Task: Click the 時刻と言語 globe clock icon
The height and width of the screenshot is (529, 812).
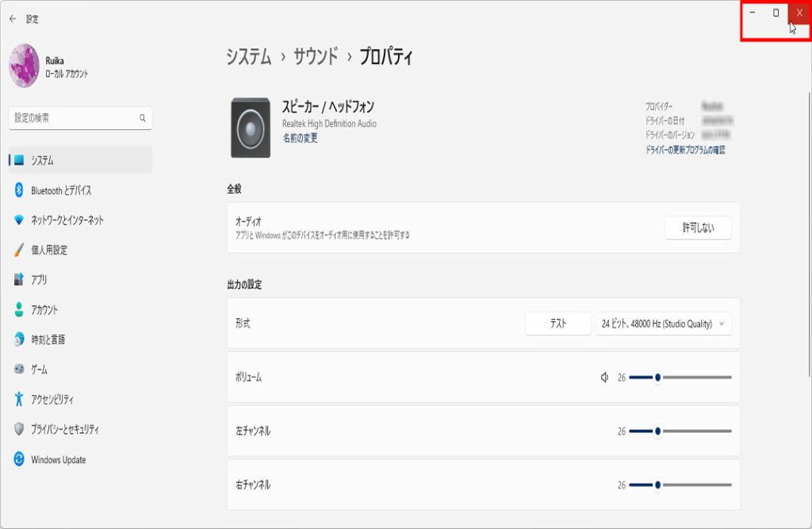Action: click(19, 339)
